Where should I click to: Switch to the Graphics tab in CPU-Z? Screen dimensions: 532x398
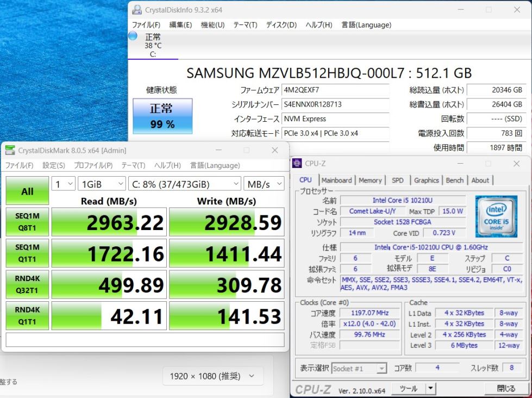tap(427, 181)
